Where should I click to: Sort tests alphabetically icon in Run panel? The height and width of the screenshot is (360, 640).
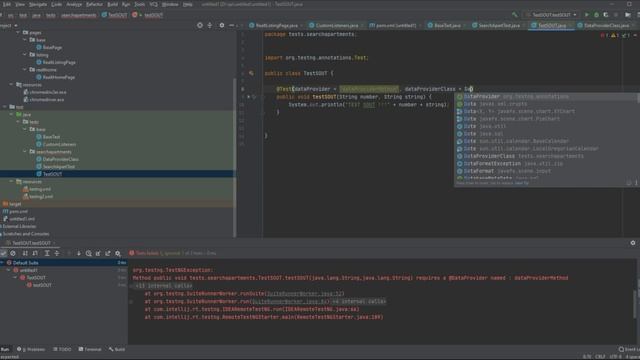point(25,253)
